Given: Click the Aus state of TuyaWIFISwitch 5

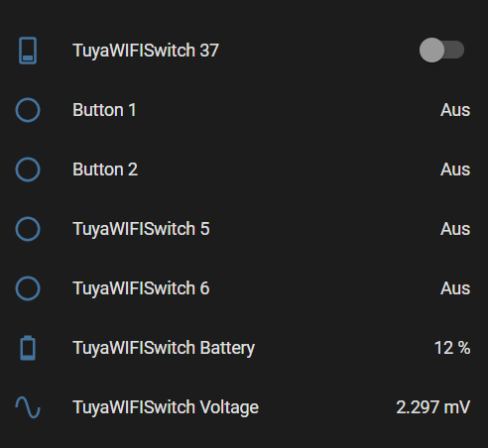Looking at the screenshot, I should tap(455, 229).
